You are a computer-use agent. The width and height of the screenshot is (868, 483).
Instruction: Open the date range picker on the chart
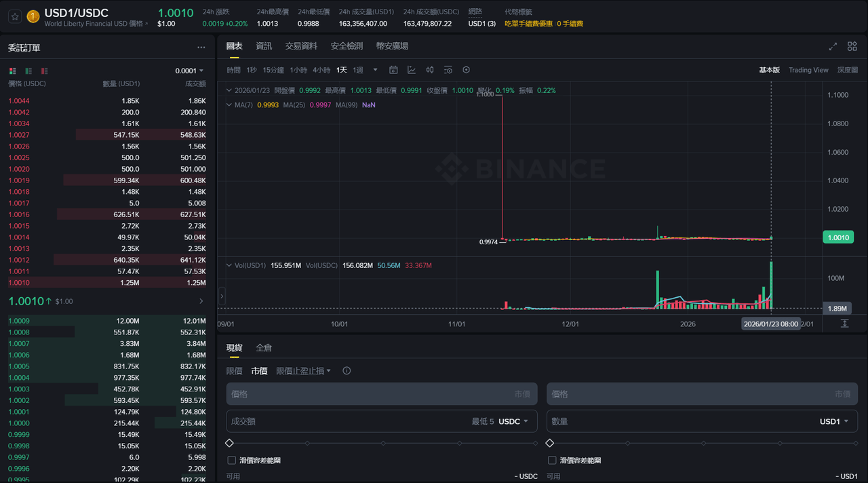point(393,69)
